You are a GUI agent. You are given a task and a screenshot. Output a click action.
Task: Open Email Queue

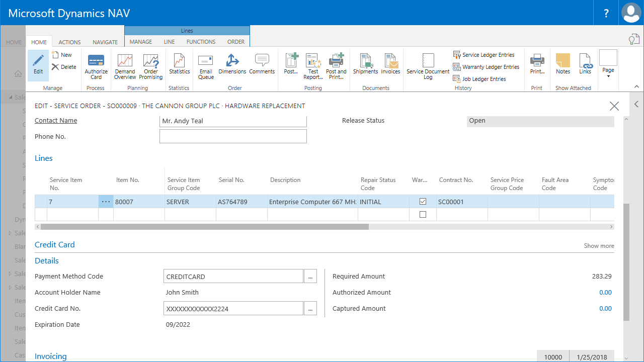click(206, 67)
